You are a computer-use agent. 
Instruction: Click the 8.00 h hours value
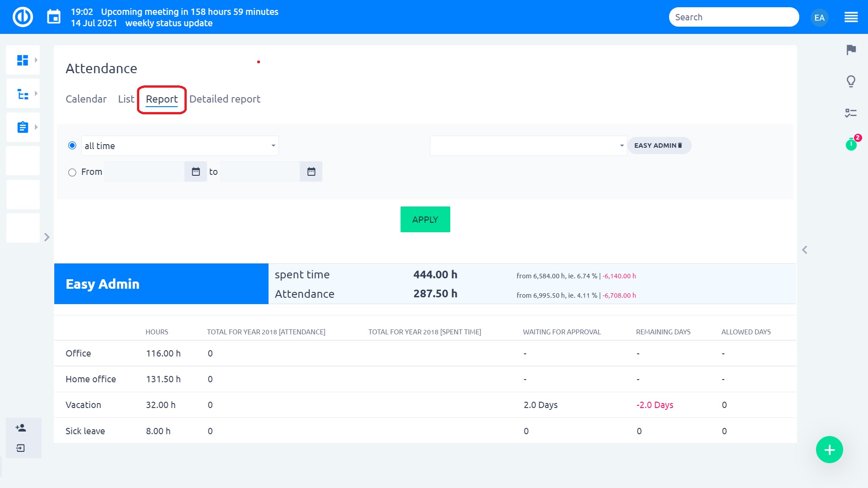point(158,431)
